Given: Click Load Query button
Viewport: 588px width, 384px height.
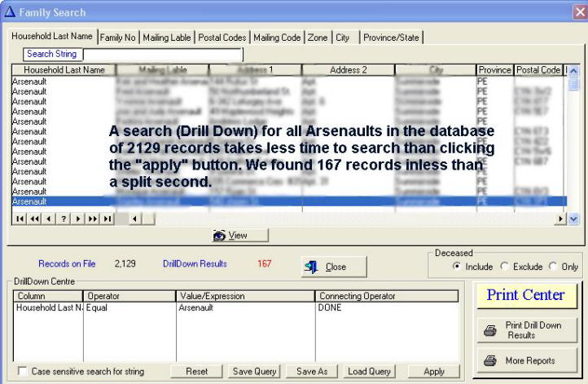Looking at the screenshot, I should tap(370, 371).
